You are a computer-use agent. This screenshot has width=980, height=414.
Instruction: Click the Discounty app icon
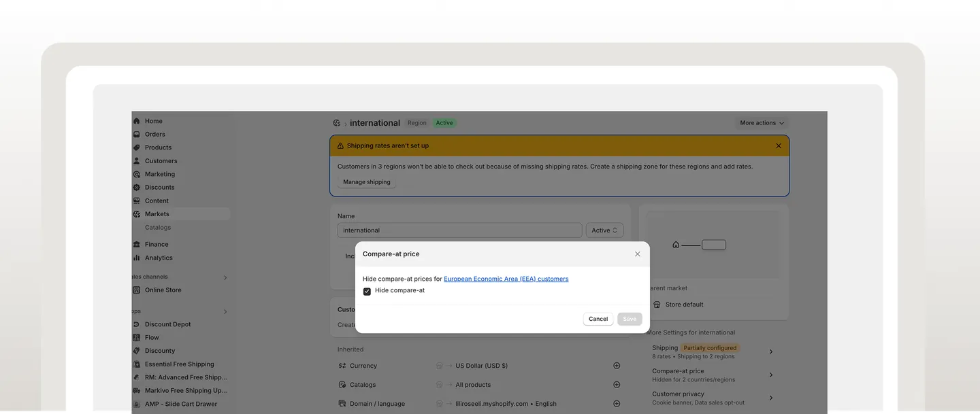coord(137,351)
